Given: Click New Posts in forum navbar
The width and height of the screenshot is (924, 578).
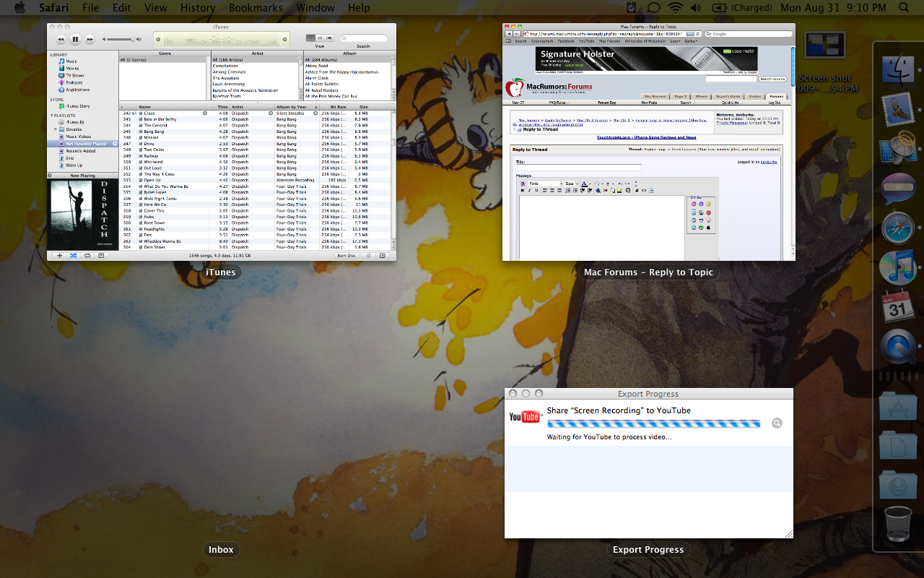Looking at the screenshot, I should [x=649, y=103].
